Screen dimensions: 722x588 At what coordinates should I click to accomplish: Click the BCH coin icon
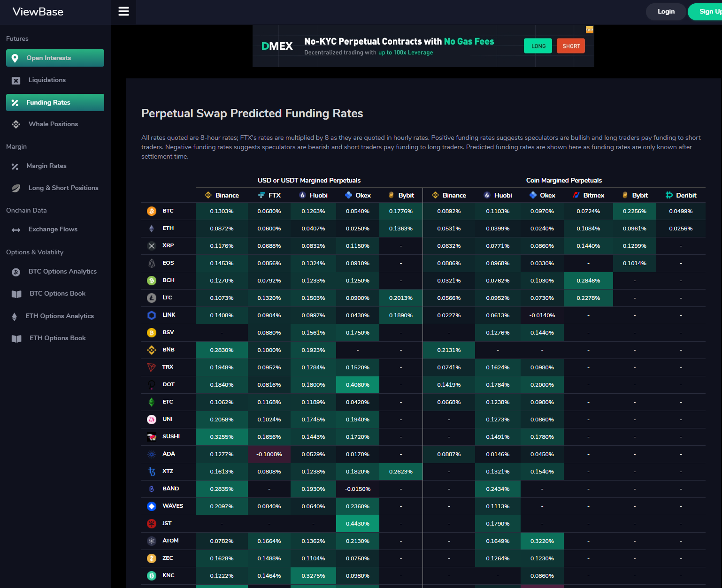[x=152, y=281]
